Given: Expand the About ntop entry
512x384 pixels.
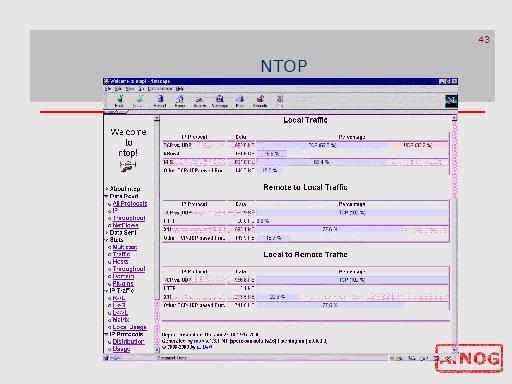Looking at the screenshot, I should (107, 189).
